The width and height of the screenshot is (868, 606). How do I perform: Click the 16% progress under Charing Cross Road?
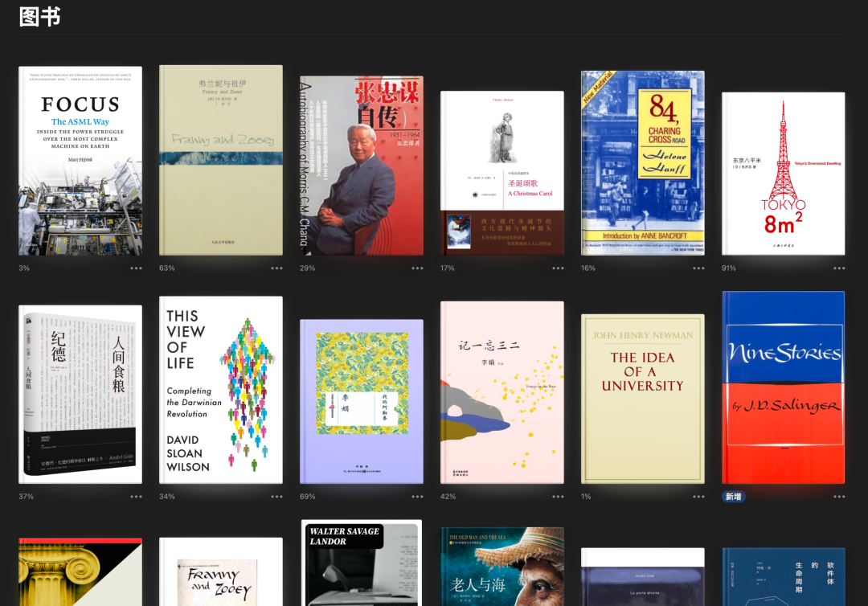point(588,268)
